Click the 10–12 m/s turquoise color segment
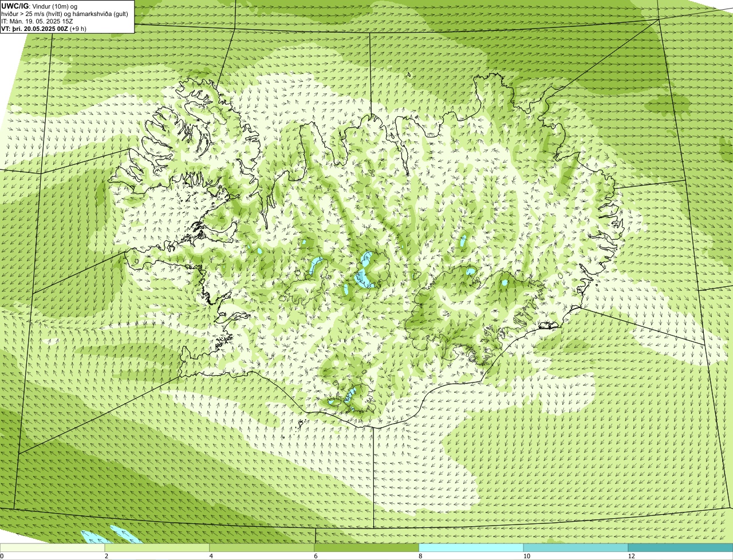 576,547
